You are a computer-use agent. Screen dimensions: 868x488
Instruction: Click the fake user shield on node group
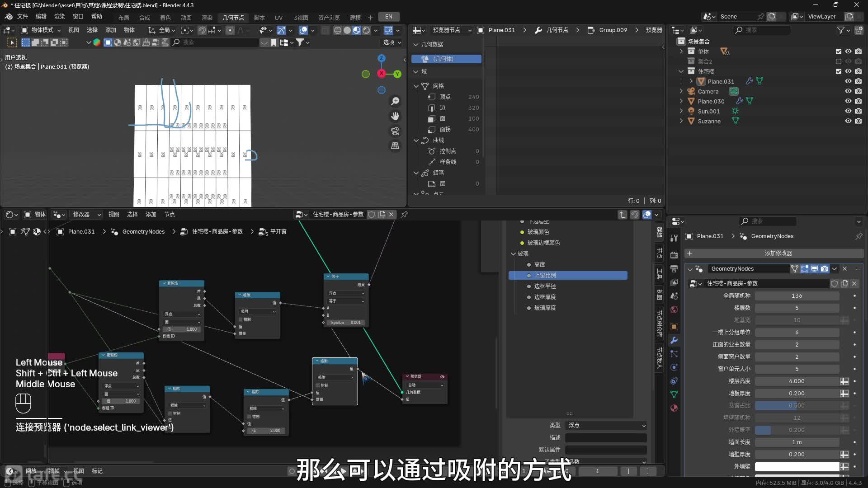click(x=372, y=215)
